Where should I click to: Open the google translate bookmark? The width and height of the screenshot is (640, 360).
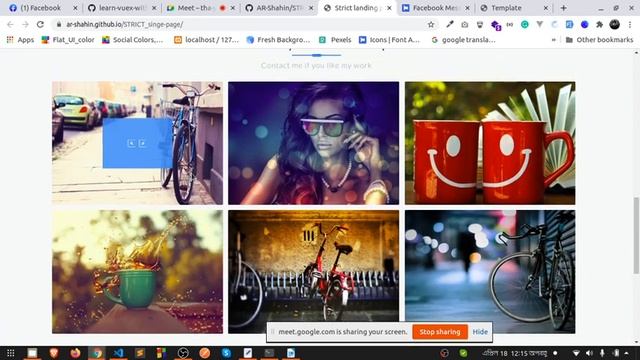463,40
